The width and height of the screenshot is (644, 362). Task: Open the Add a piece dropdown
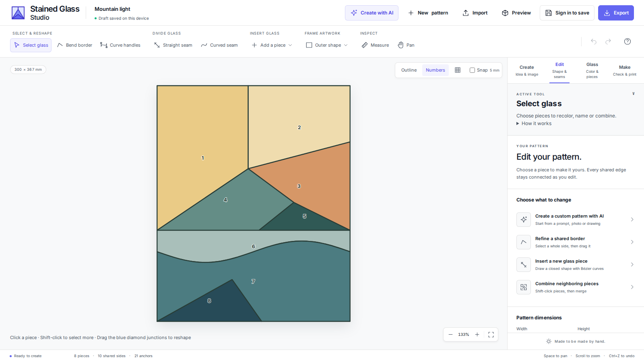coord(272,45)
